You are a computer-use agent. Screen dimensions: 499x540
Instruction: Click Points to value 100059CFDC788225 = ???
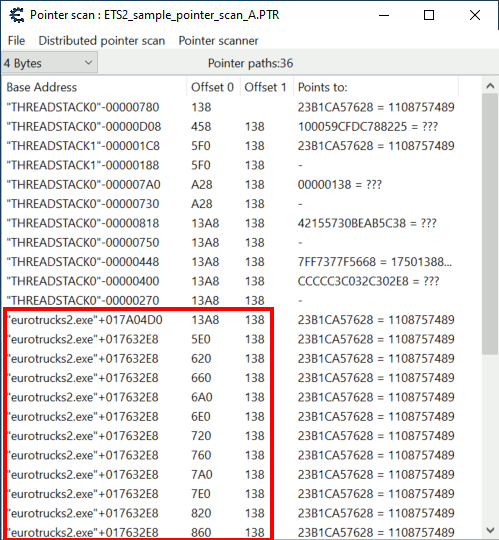tap(367, 126)
